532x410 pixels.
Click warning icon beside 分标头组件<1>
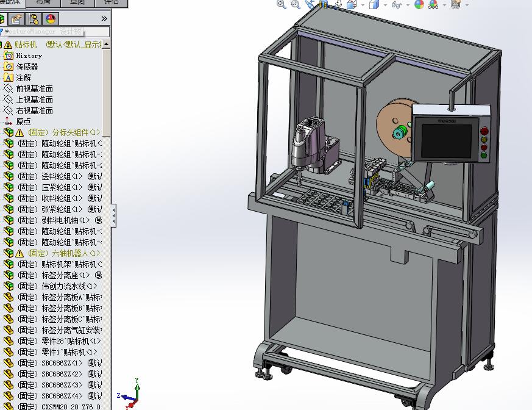(x=20, y=132)
